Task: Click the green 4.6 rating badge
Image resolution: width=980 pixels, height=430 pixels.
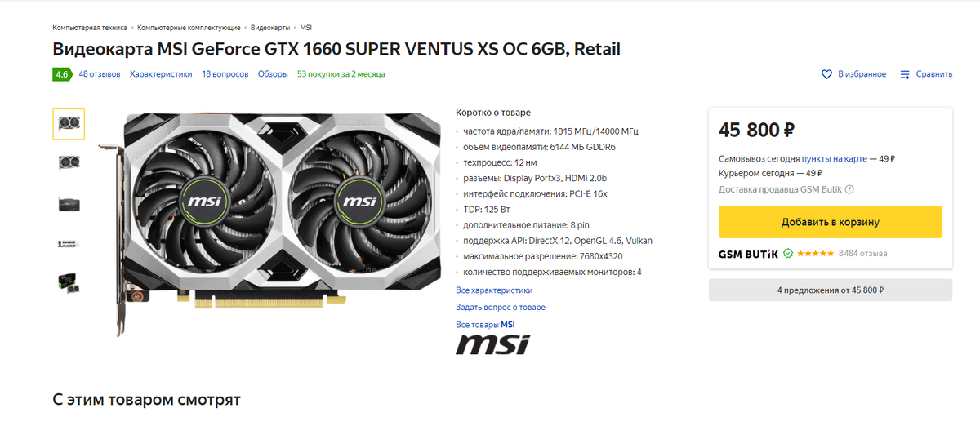Action: pyautogui.click(x=62, y=74)
